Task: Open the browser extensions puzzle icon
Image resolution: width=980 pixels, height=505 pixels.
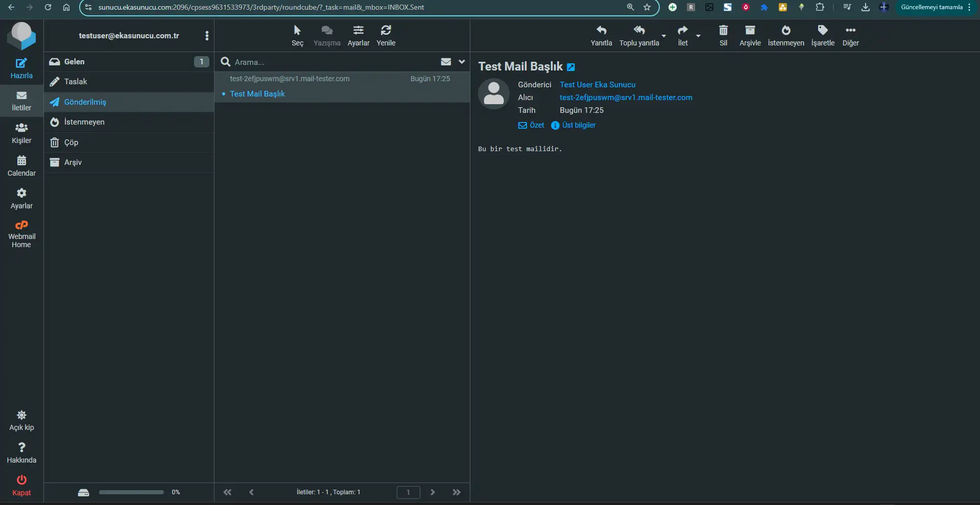Action: (820, 7)
